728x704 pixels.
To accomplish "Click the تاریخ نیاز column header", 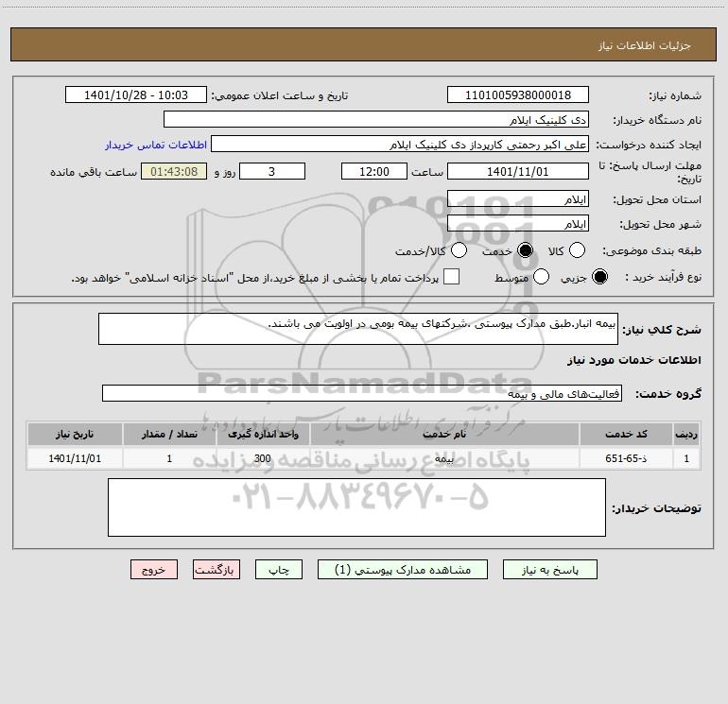I will click(x=75, y=434).
